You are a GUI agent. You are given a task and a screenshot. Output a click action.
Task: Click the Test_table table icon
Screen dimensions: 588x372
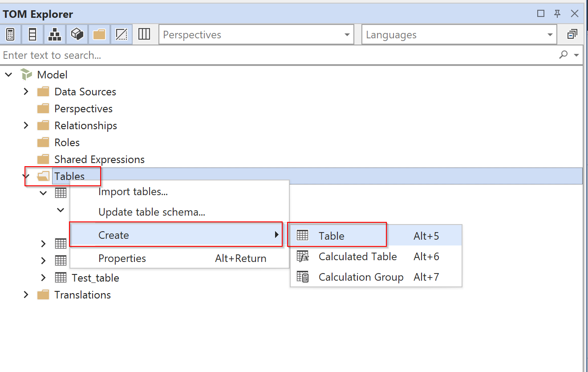pyautogui.click(x=61, y=278)
